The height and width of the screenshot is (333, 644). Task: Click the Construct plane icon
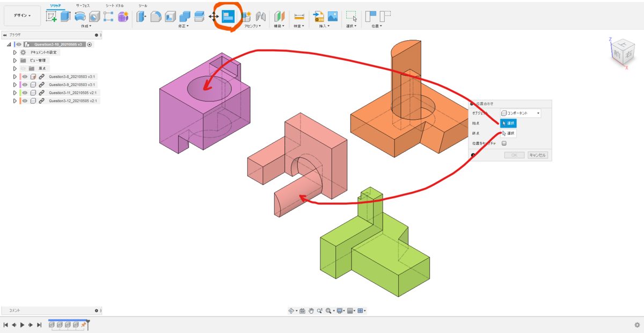(x=279, y=16)
